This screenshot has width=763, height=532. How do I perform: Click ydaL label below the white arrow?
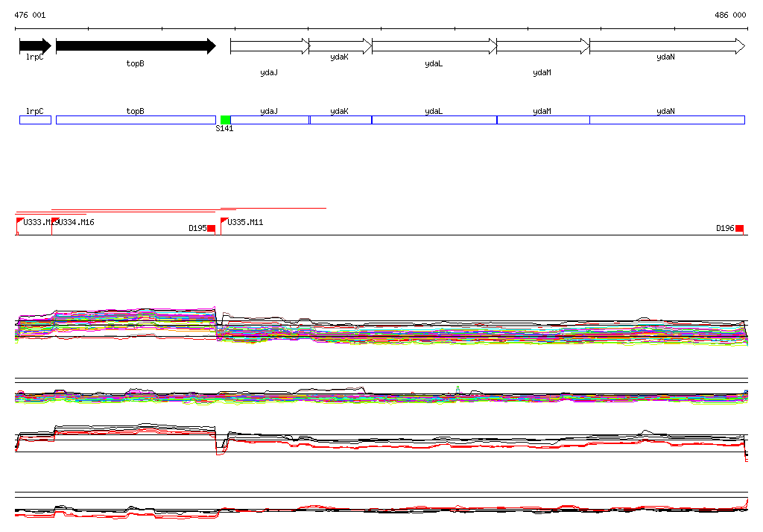pyautogui.click(x=434, y=64)
